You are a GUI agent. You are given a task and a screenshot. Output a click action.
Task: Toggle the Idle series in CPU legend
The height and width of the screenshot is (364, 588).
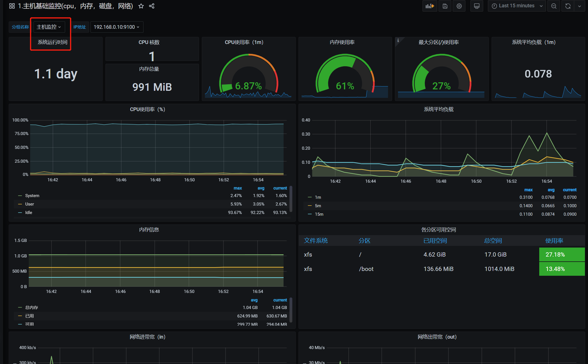click(28, 213)
